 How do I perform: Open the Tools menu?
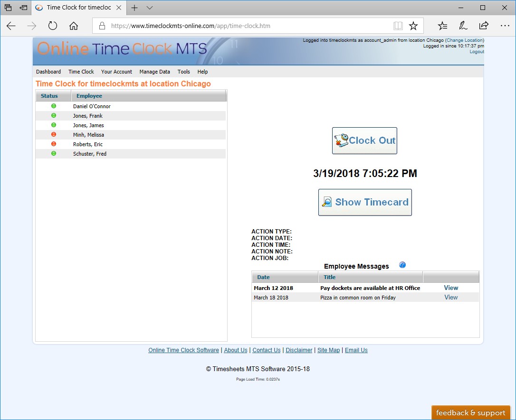tap(183, 72)
